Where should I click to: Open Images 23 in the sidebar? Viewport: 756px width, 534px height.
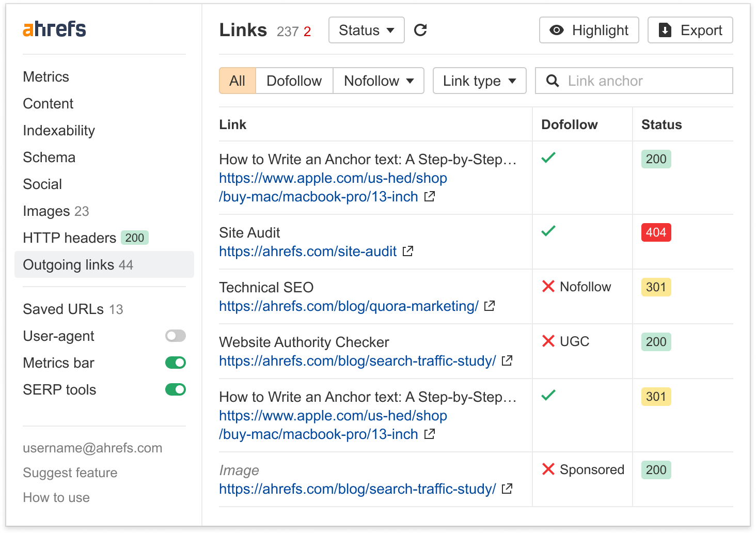(56, 211)
